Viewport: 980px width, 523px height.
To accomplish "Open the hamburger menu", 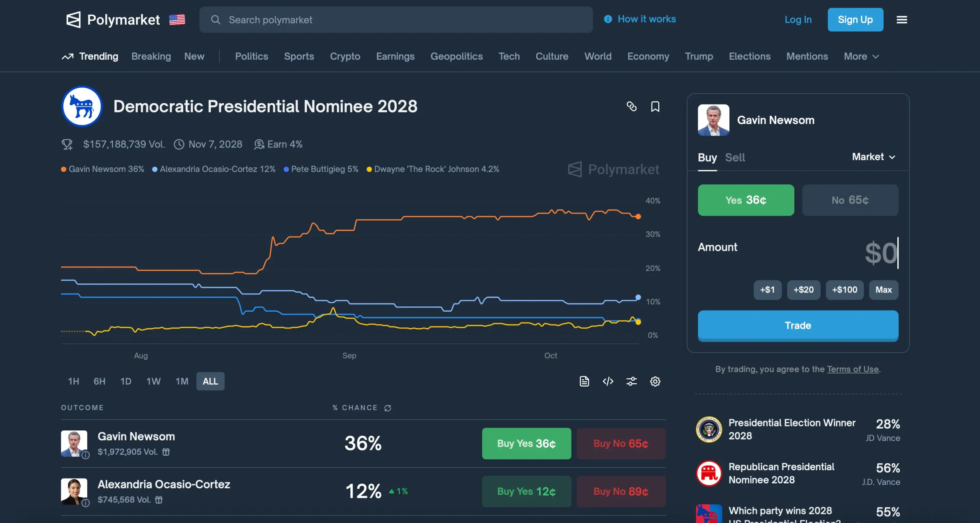I will click(902, 20).
